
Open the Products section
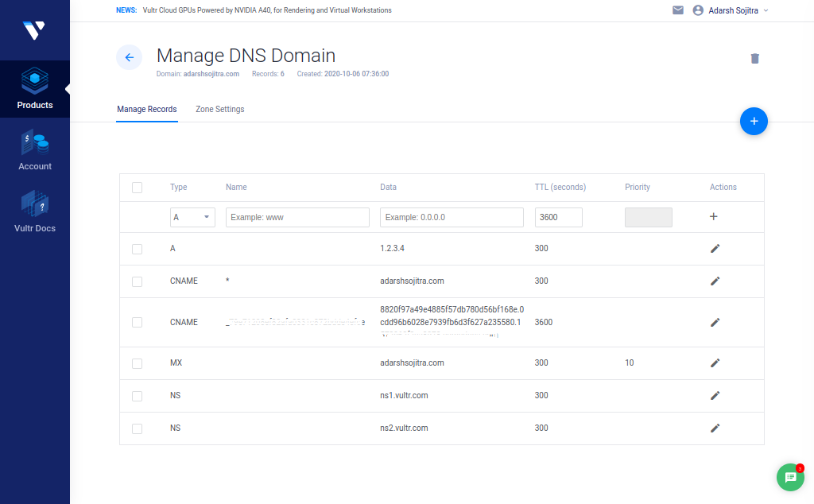35,89
